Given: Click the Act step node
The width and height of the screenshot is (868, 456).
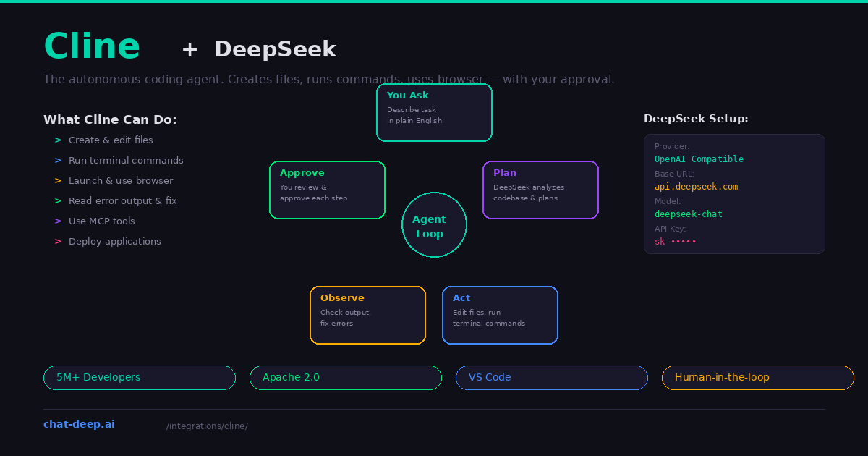Looking at the screenshot, I should [x=500, y=314].
